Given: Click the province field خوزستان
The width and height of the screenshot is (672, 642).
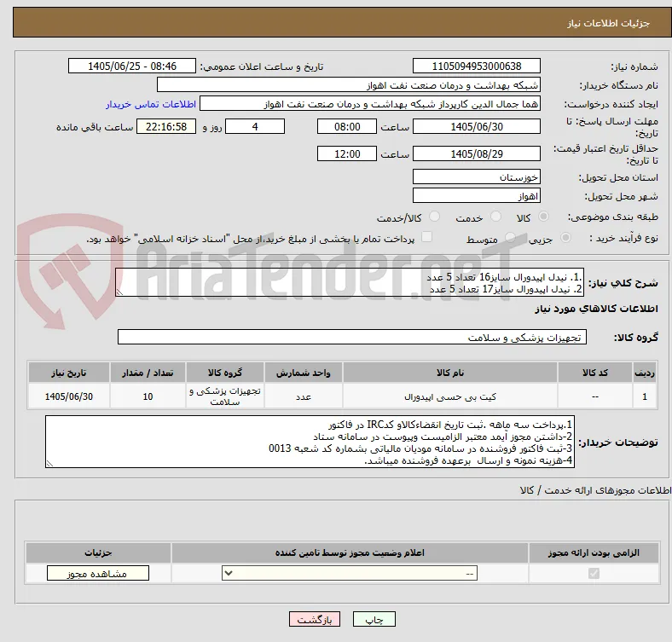Looking at the screenshot, I should coord(476,177).
